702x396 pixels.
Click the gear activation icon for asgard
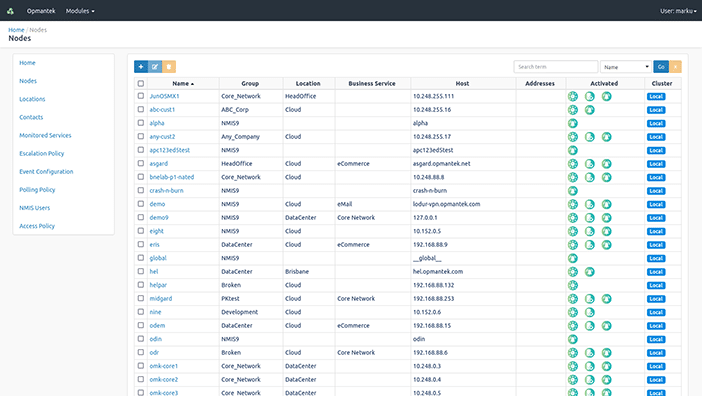pyautogui.click(x=573, y=164)
